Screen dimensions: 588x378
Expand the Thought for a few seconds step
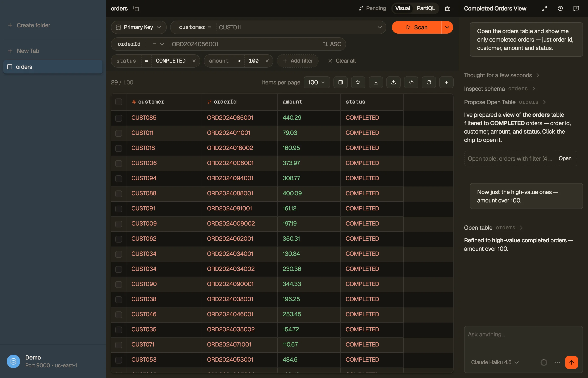501,75
